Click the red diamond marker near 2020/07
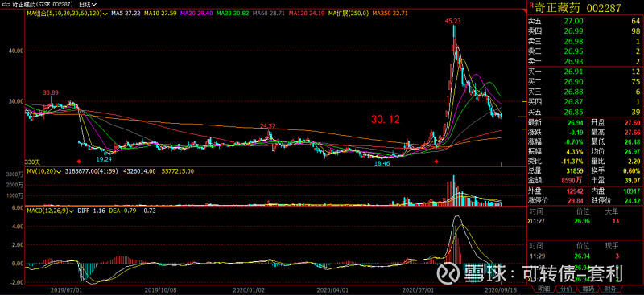 coord(436,162)
